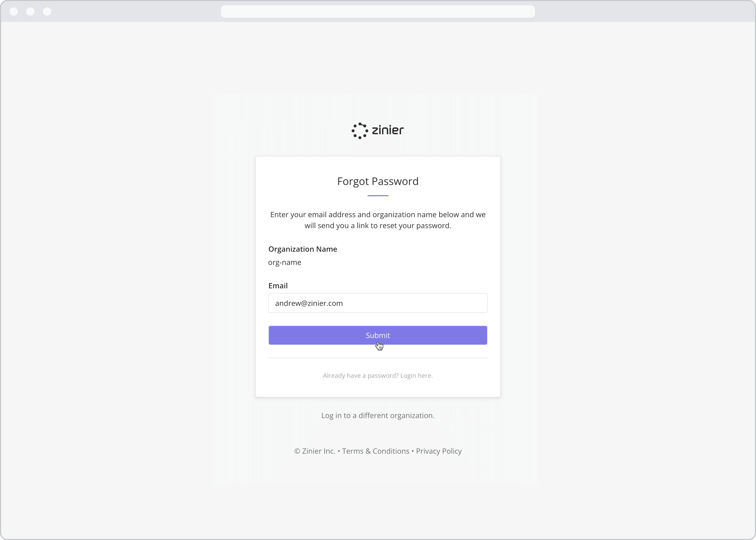
Task: Click the Organization Name label
Action: [302, 249]
